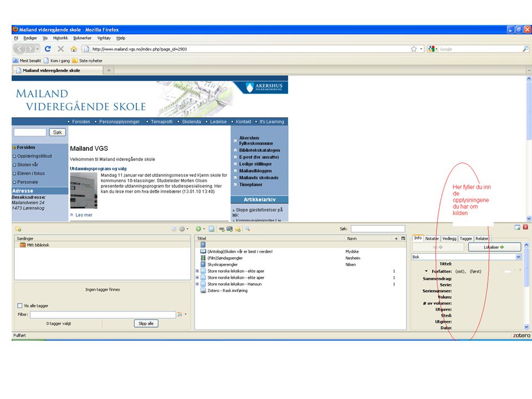Go to the Firefox home page
The height and width of the screenshot is (399, 532).
[x=74, y=49]
